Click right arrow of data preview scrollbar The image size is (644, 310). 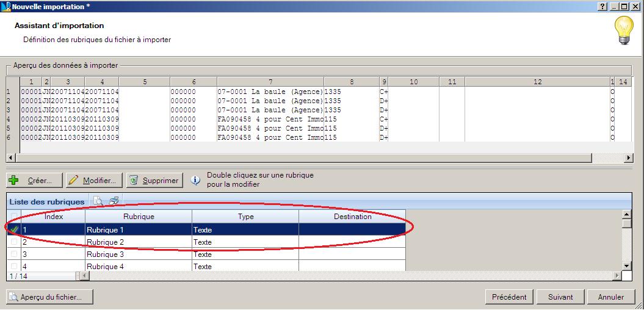pyautogui.click(x=629, y=157)
